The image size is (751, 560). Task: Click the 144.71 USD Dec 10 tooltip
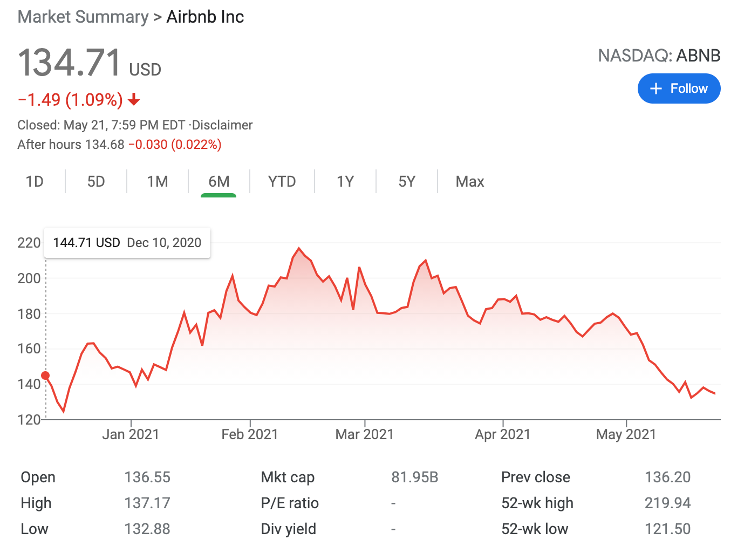[x=127, y=243]
